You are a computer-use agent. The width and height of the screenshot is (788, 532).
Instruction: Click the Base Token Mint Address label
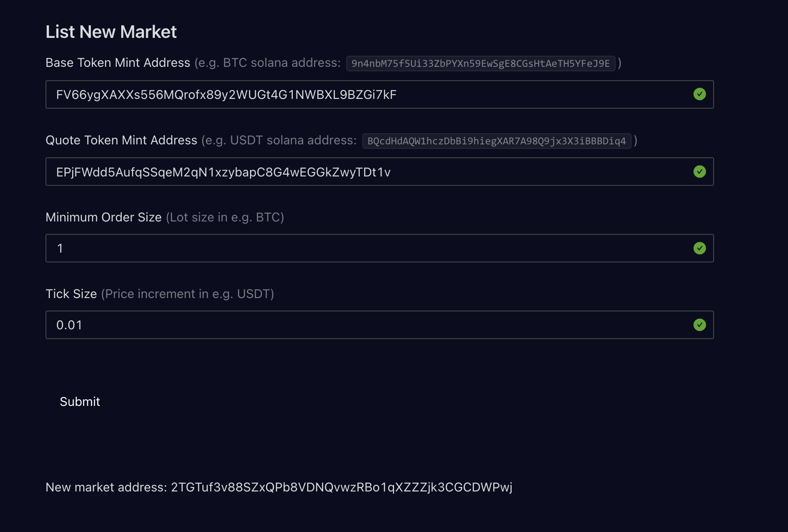(x=118, y=63)
